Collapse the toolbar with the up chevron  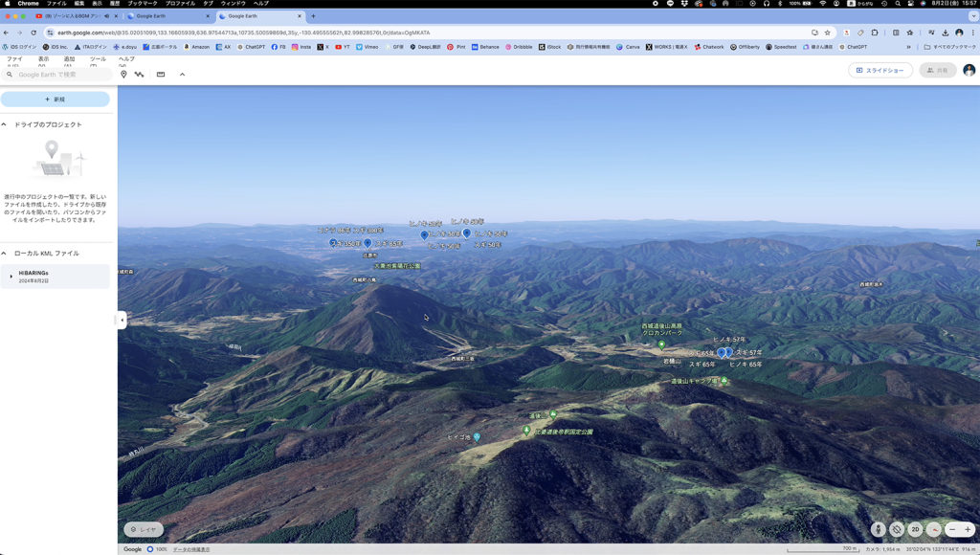pyautogui.click(x=182, y=75)
